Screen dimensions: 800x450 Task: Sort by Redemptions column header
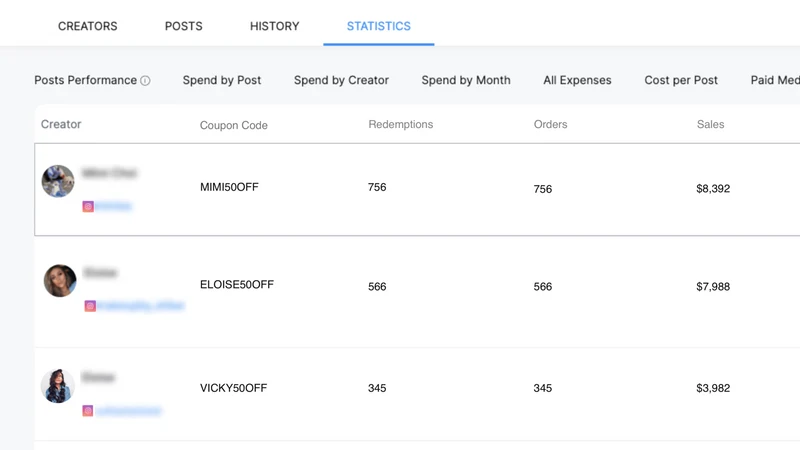point(401,124)
